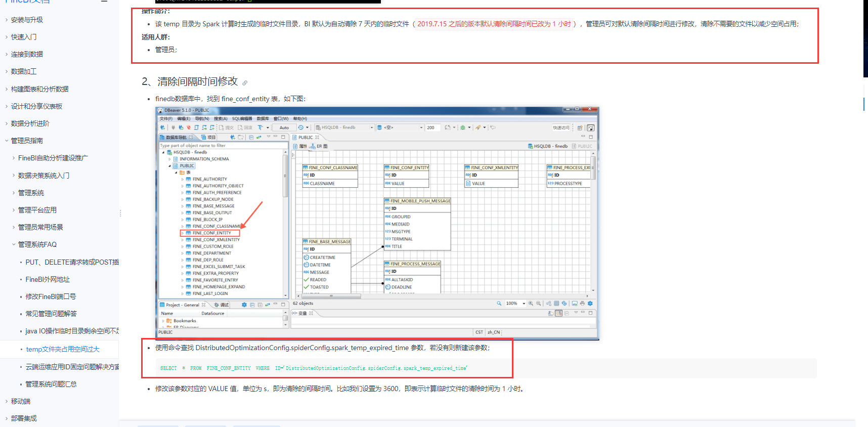868x427 pixels.
Task: Expand the 管理平台应用 subsection chevron
Action: pyautogui.click(x=14, y=210)
